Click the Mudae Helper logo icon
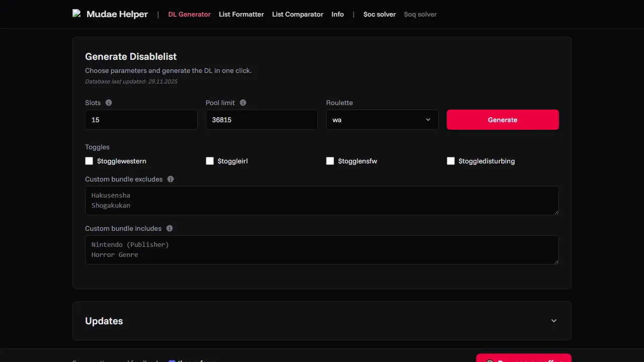 [x=76, y=14]
